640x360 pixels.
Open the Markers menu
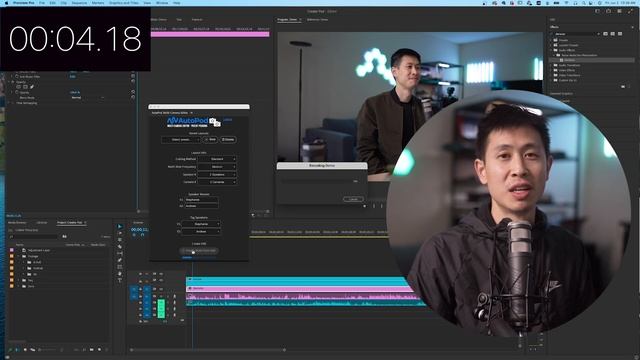[x=98, y=3]
